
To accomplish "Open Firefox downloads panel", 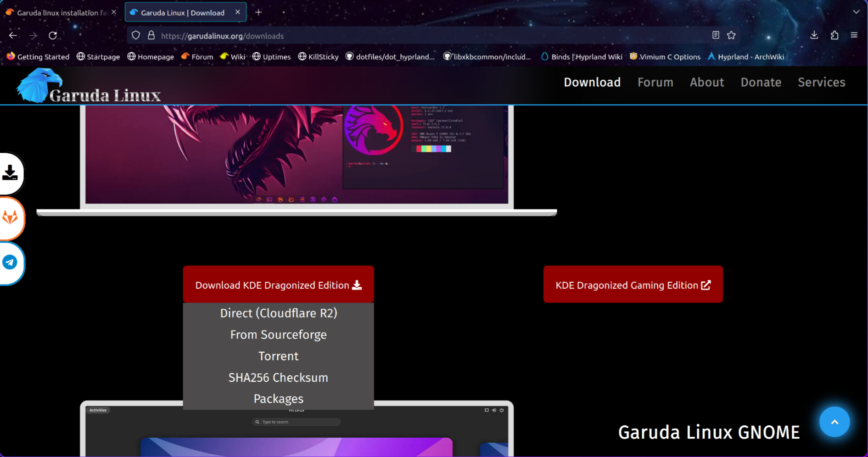I will pyautogui.click(x=814, y=35).
